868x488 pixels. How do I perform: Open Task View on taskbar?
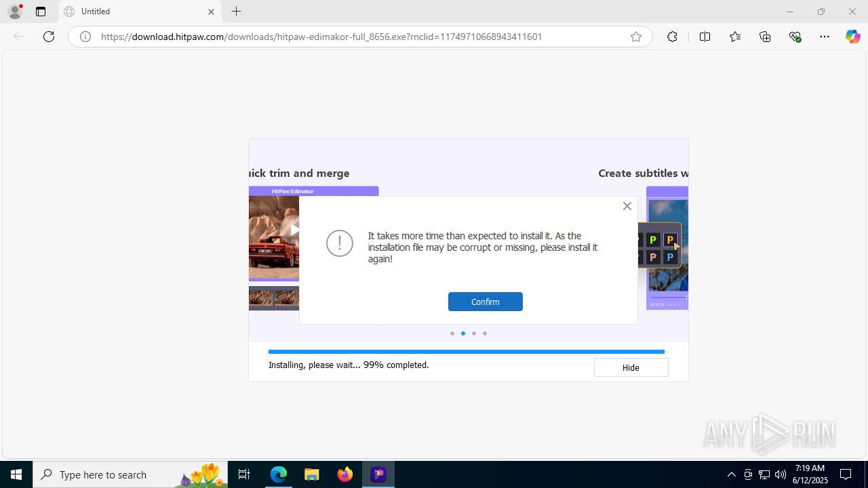pyautogui.click(x=244, y=474)
